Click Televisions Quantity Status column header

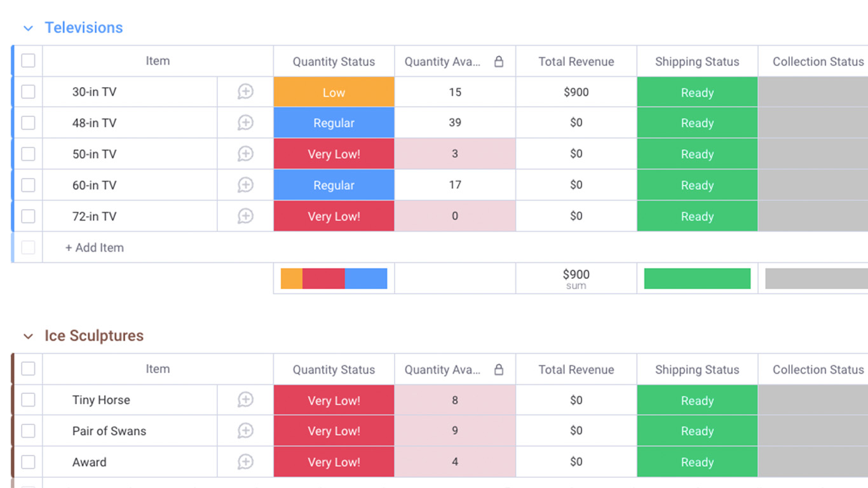[x=334, y=62]
